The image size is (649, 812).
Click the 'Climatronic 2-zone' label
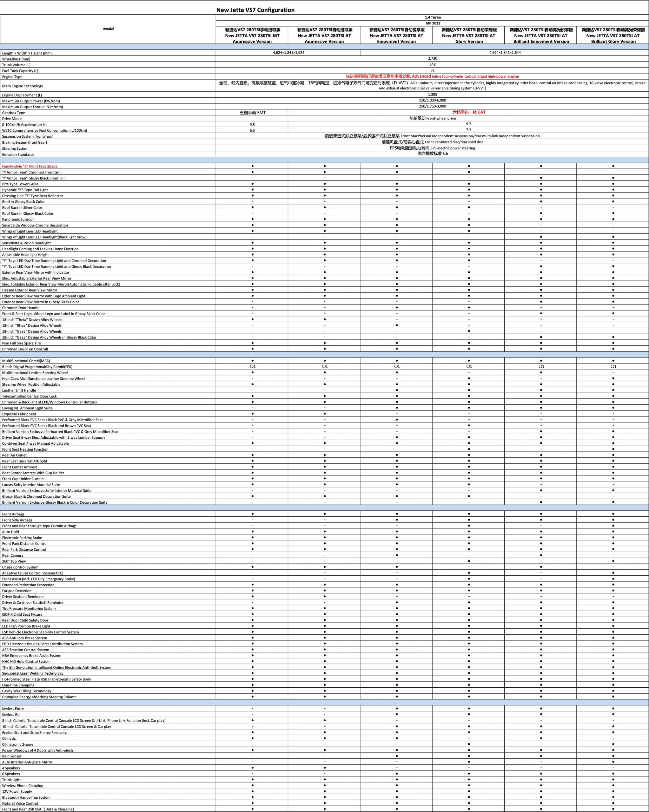click(18, 744)
